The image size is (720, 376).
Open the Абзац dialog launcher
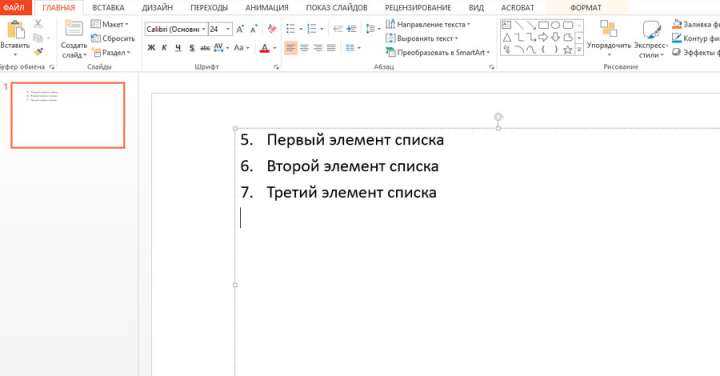492,67
